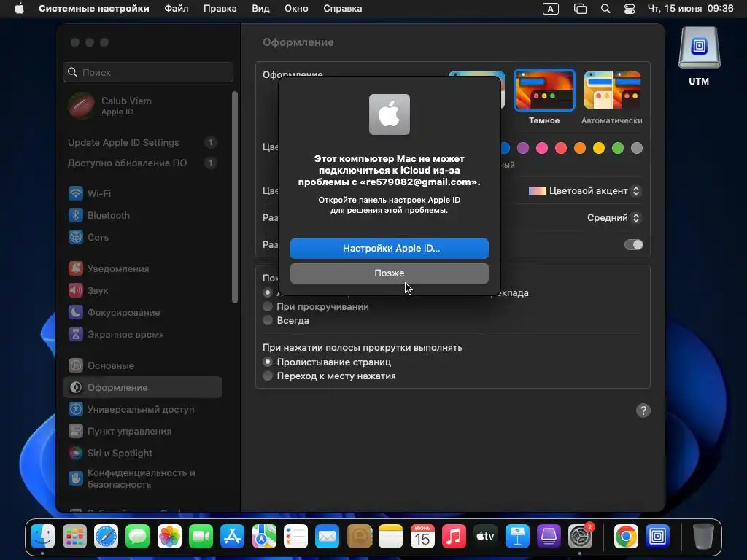Image resolution: width=747 pixels, height=560 pixels.
Task: Open Messages app in Dock
Action: (137, 537)
